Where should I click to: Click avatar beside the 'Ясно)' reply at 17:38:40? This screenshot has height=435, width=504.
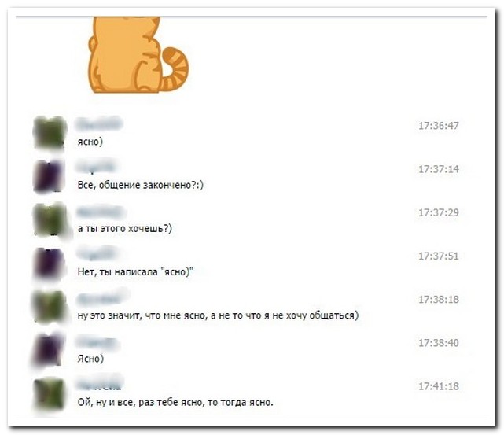[x=50, y=350]
